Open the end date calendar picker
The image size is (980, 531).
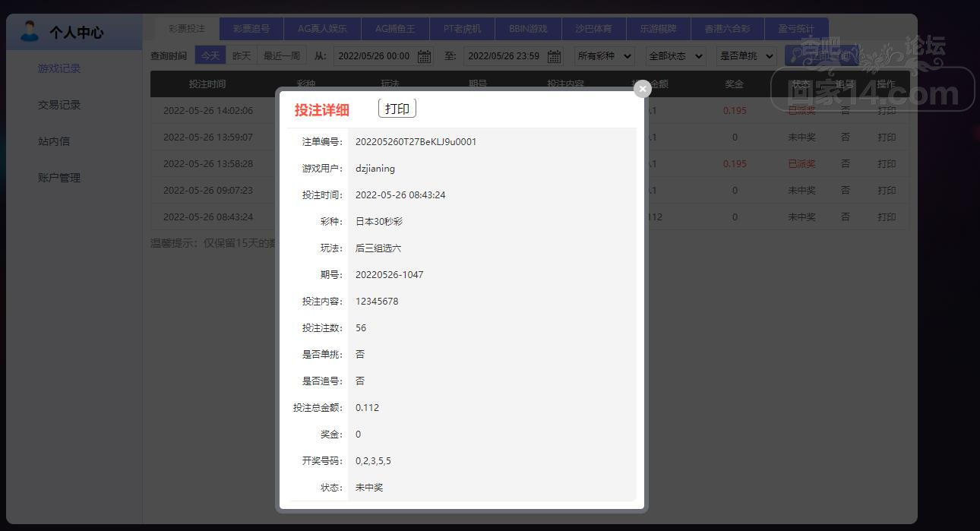click(555, 56)
